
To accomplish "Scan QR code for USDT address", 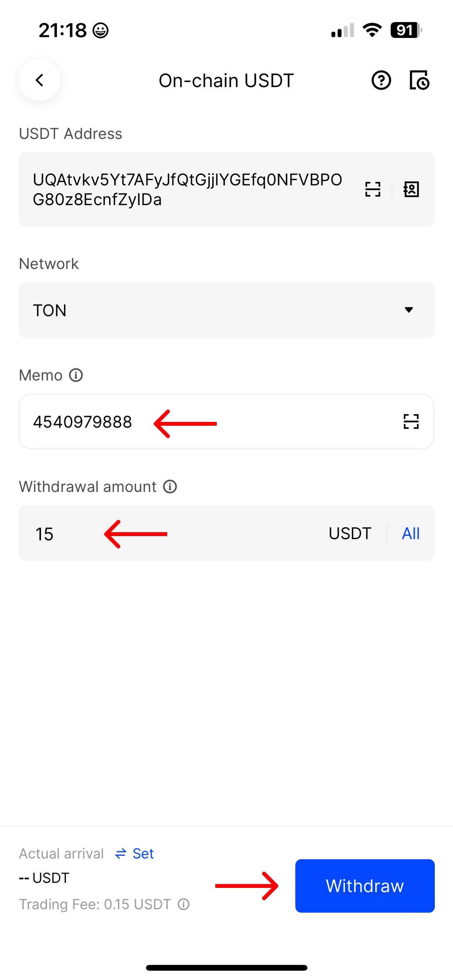I will coord(373,189).
